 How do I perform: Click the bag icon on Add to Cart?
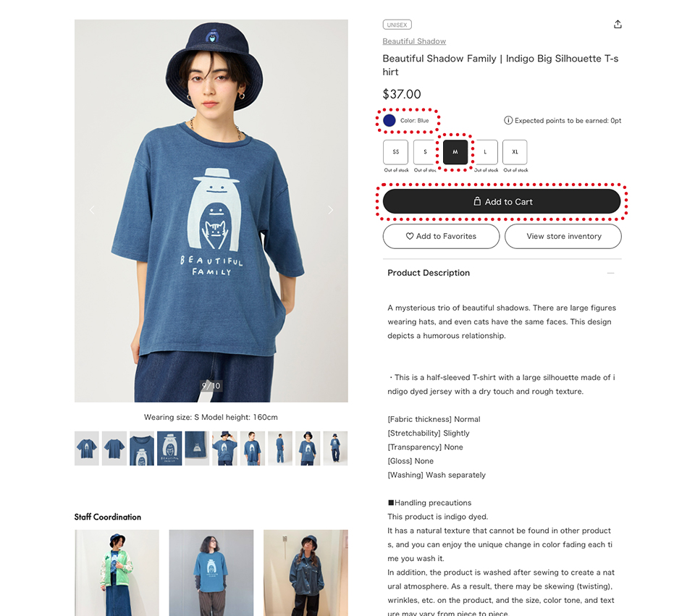[477, 202]
